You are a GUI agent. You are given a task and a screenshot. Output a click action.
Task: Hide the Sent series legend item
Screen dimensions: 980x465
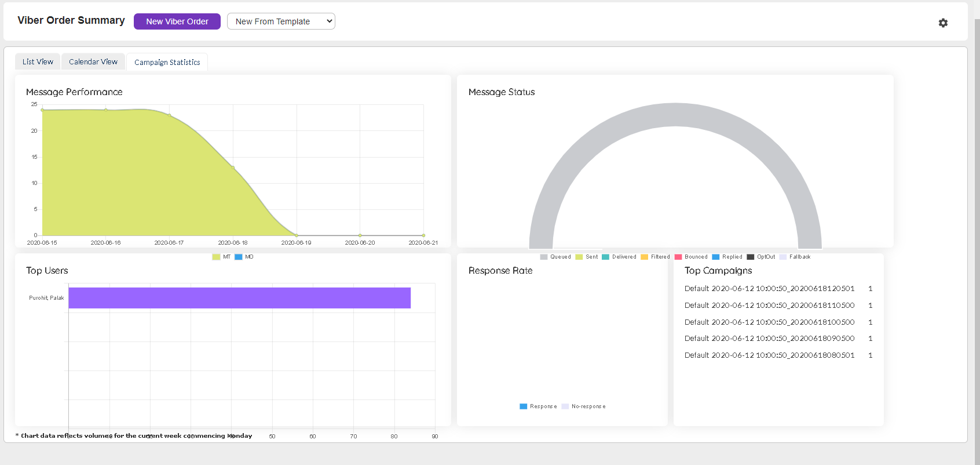tap(579, 257)
